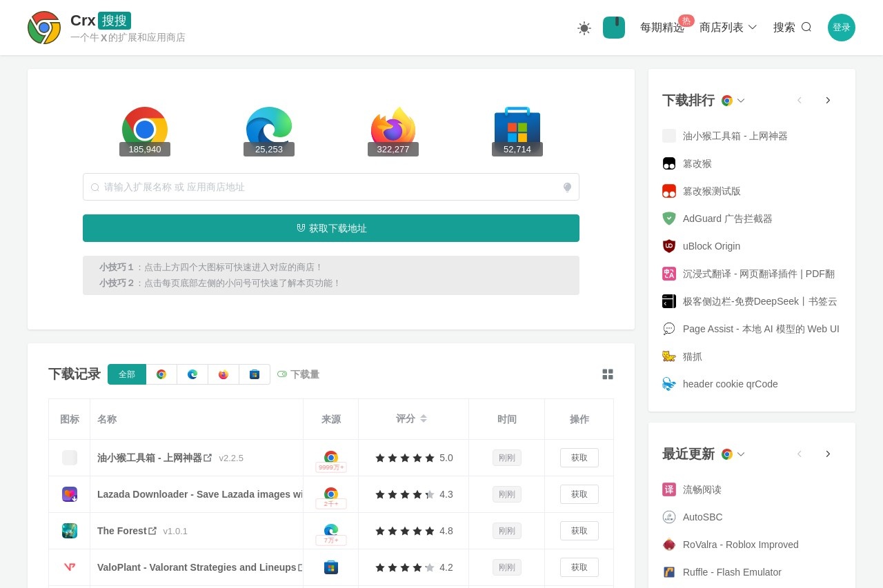This screenshot has height=588, width=883.
Task: Click the Crx搜搜 Chrome logo in header
Action: [x=44, y=28]
